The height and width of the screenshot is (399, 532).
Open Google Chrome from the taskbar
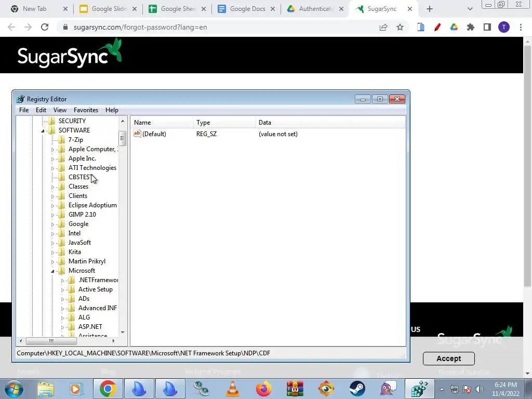coord(108,389)
